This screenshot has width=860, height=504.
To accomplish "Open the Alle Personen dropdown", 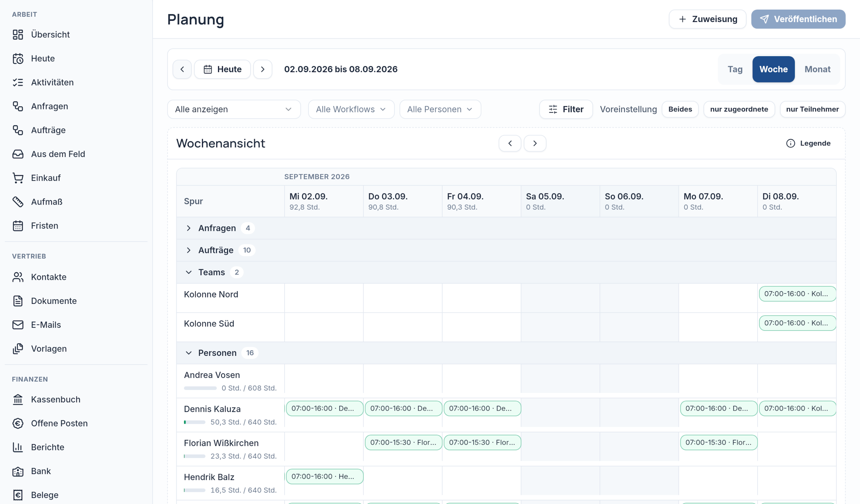I will point(440,109).
